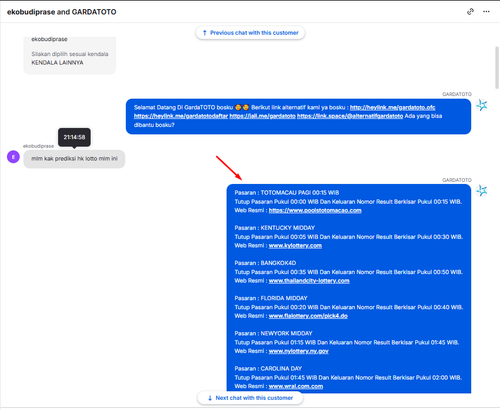
Task: Copy chat link icon in header
Action: click(470, 12)
